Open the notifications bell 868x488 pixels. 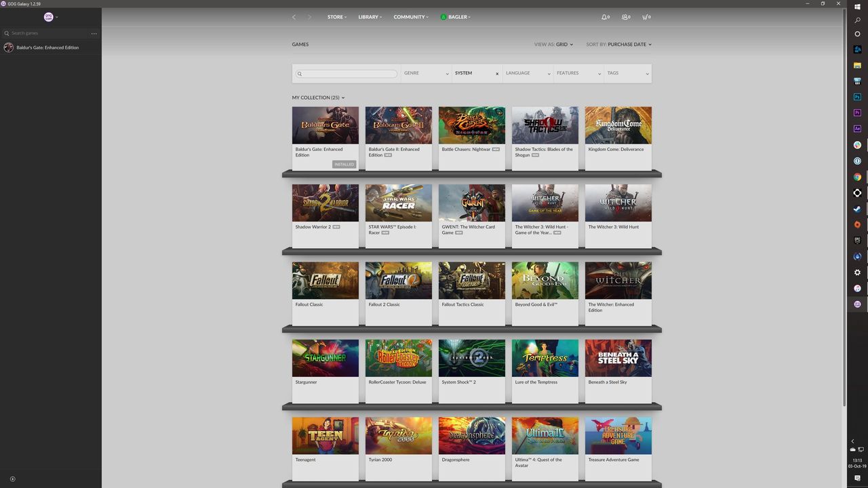click(605, 17)
